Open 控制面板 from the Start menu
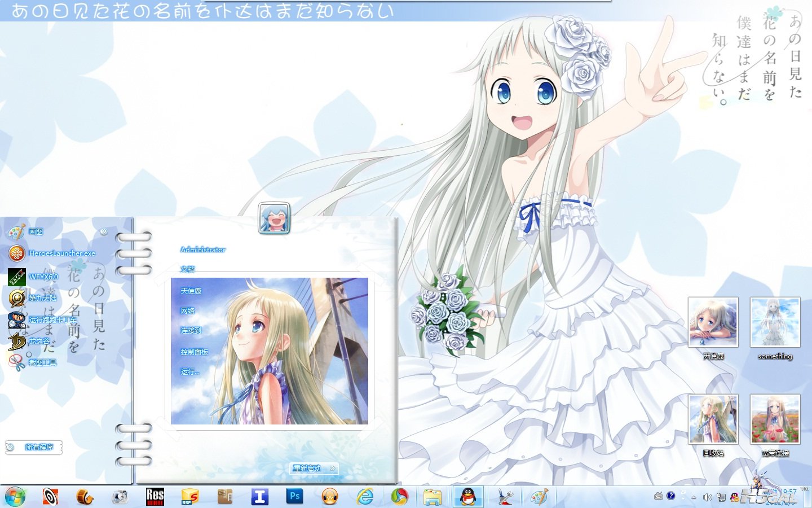The width and height of the screenshot is (812, 508). point(195,352)
